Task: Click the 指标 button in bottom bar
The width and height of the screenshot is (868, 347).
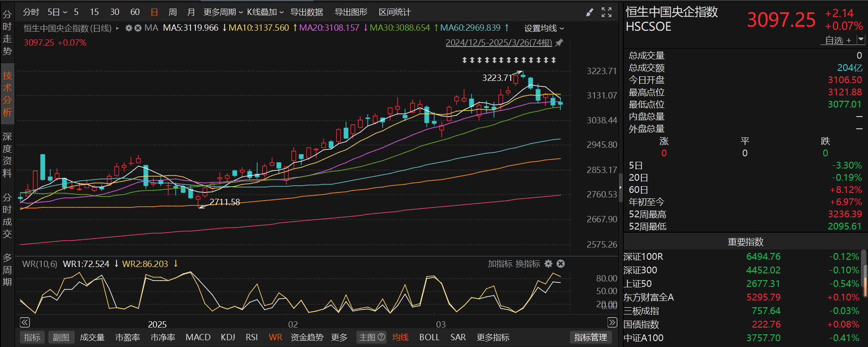Action: point(32,337)
